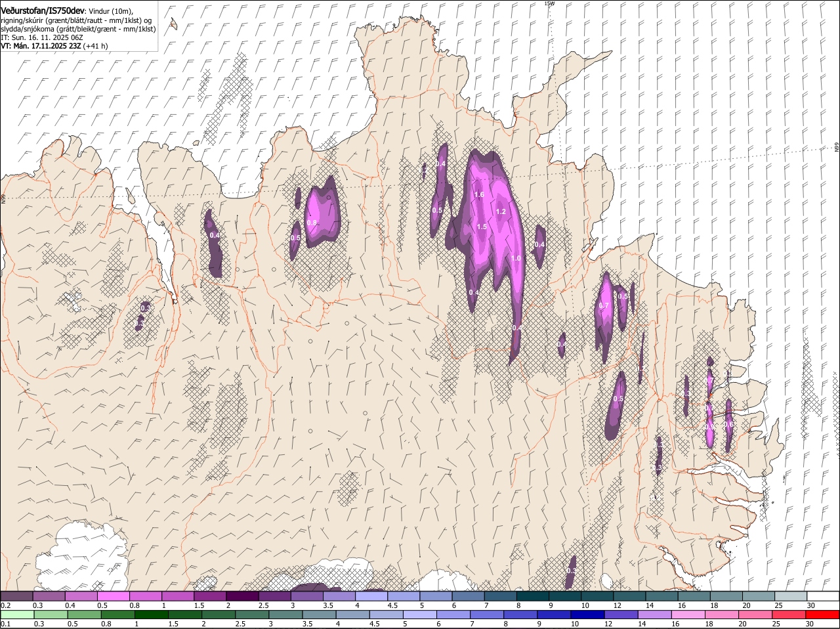Select the top-row legend swatch starting at 0.2
This screenshot has height=629, width=840.
tap(16, 596)
